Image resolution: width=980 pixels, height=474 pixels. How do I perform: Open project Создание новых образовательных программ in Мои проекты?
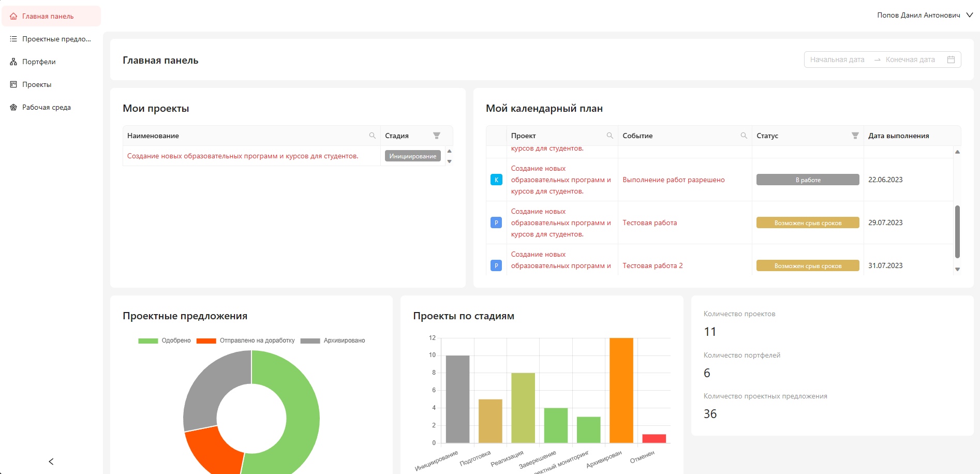(x=243, y=156)
